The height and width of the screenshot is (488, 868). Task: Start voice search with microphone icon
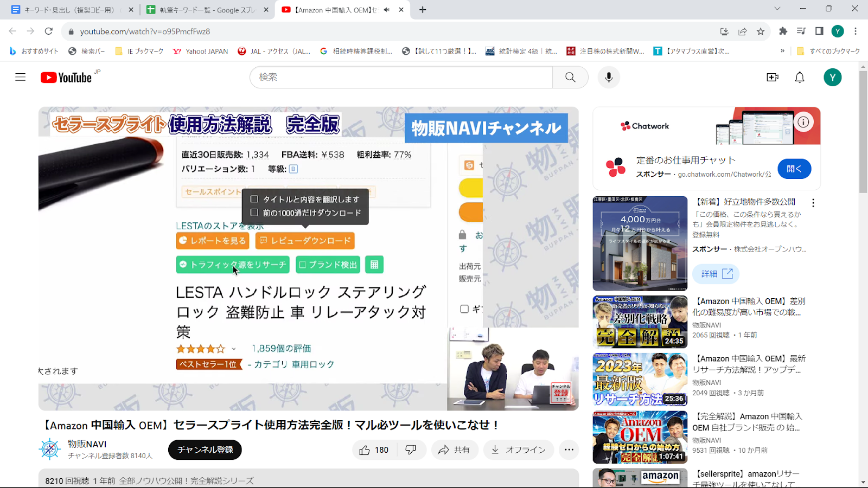pyautogui.click(x=609, y=77)
